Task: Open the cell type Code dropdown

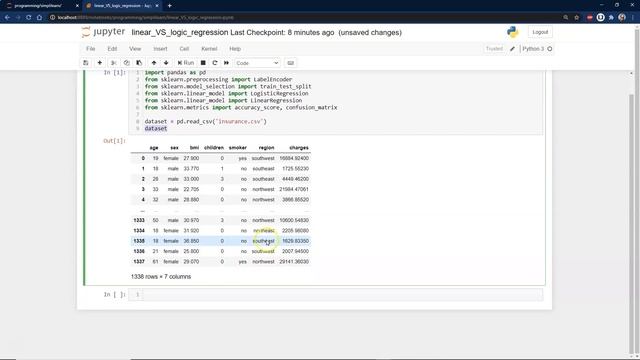Action: (x=257, y=63)
